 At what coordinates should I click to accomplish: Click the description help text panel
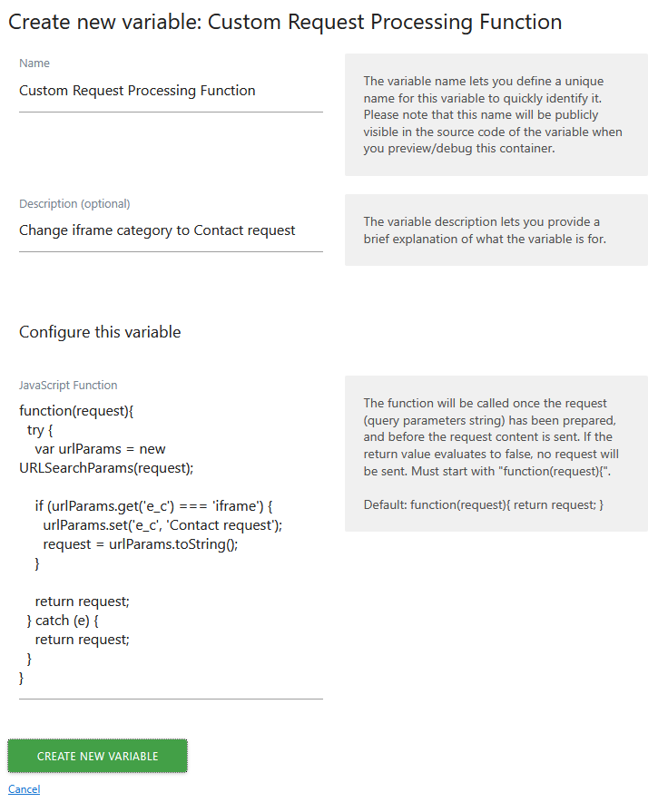point(495,230)
